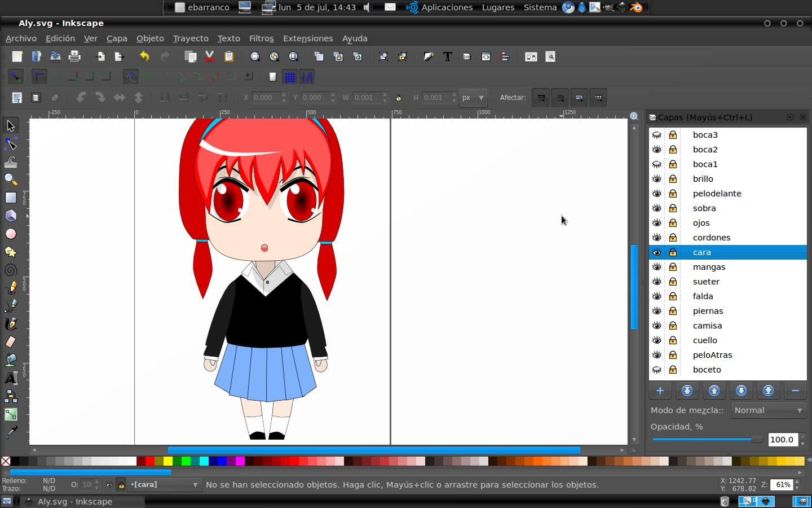Unlock the falda layer
812x508 pixels.
[x=673, y=296]
